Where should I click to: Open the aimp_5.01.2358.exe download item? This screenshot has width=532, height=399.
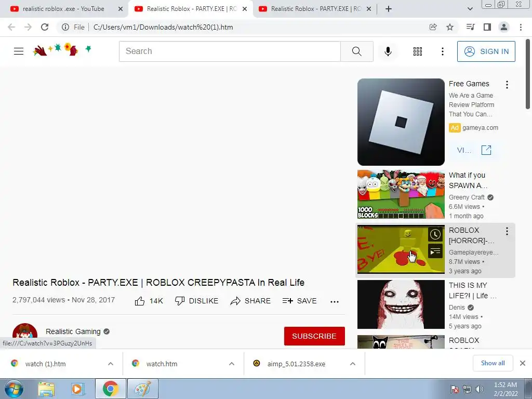[x=297, y=364]
